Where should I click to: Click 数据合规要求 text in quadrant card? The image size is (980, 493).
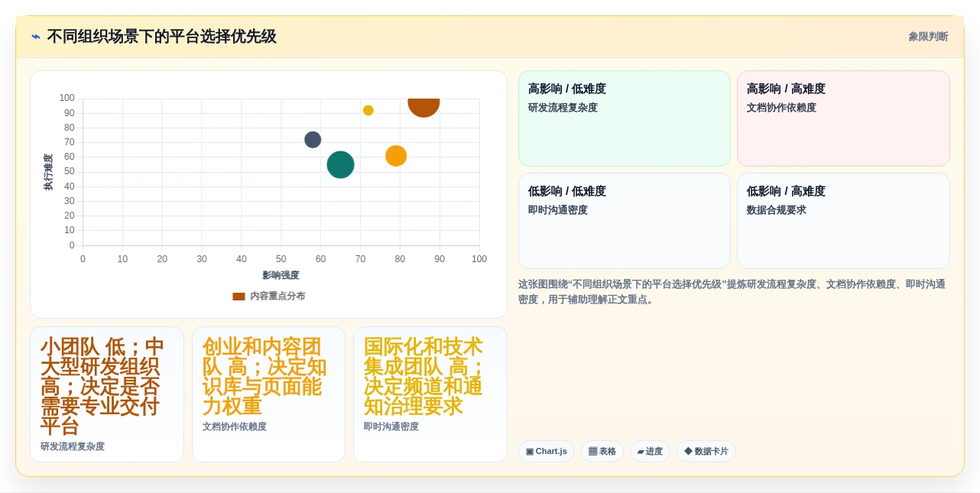click(777, 209)
